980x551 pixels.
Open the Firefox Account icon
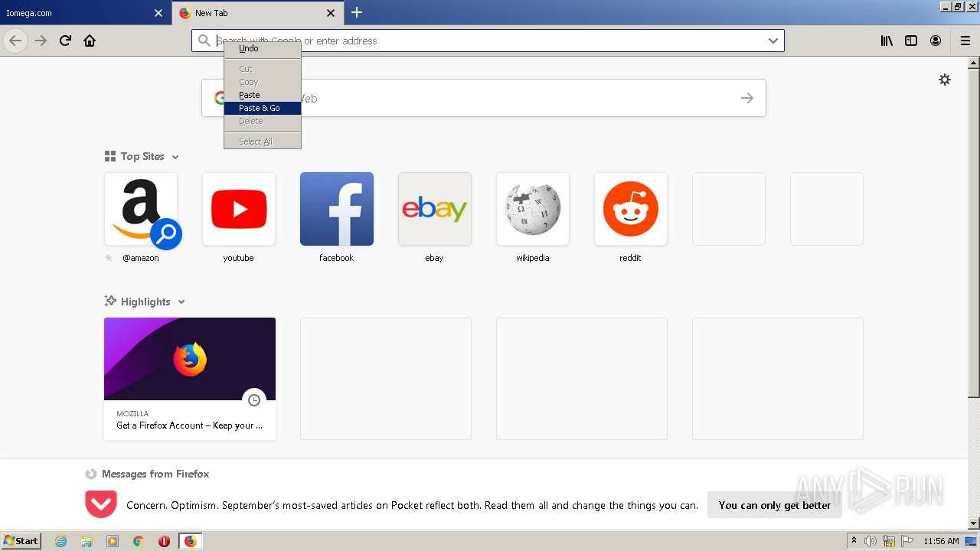point(936,41)
